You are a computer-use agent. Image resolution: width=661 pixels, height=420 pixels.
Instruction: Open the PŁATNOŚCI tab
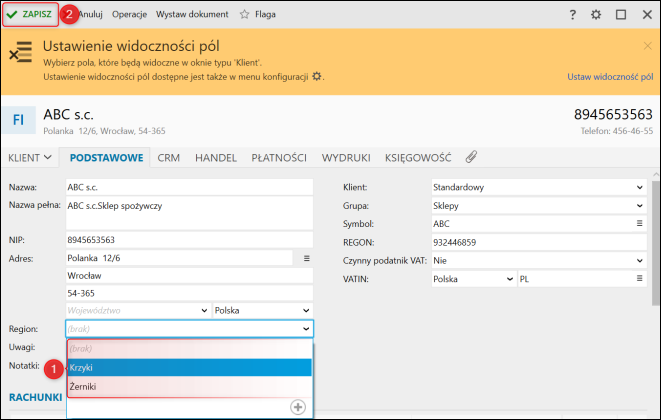(279, 157)
